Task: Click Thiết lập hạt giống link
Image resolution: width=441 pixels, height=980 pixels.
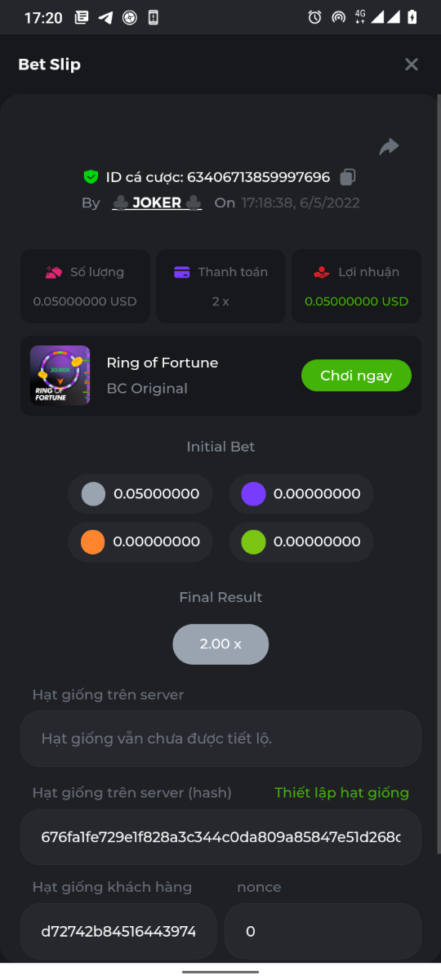Action: 341,793
